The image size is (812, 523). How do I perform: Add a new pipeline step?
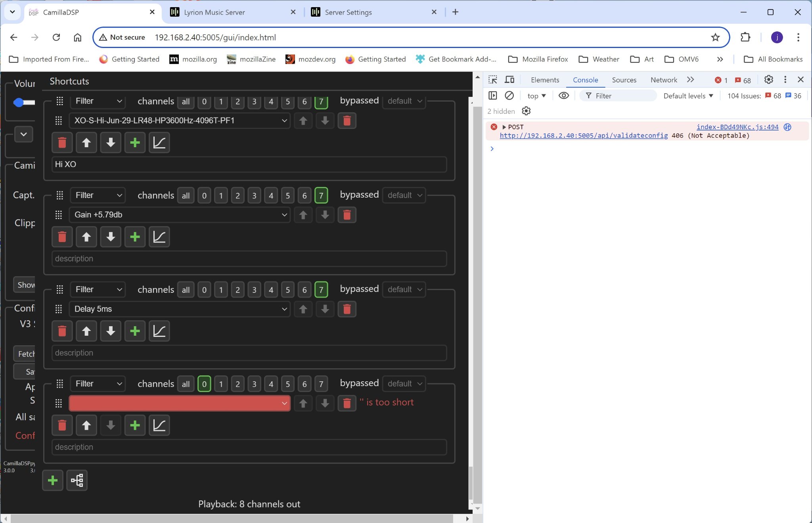pos(53,481)
